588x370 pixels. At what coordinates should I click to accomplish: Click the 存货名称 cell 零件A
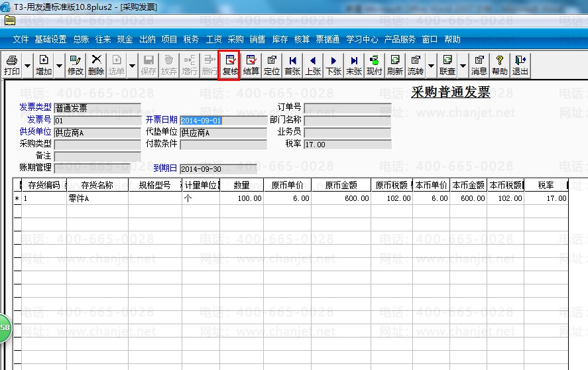[97, 198]
